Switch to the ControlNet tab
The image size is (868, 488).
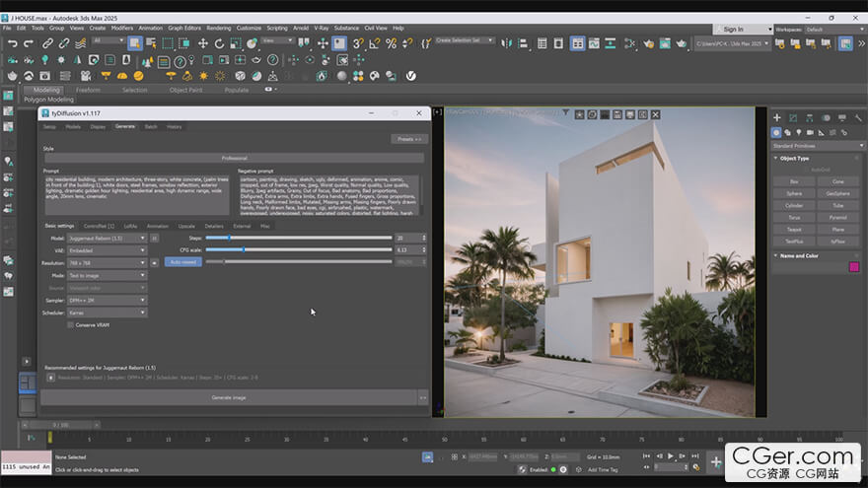pos(98,226)
